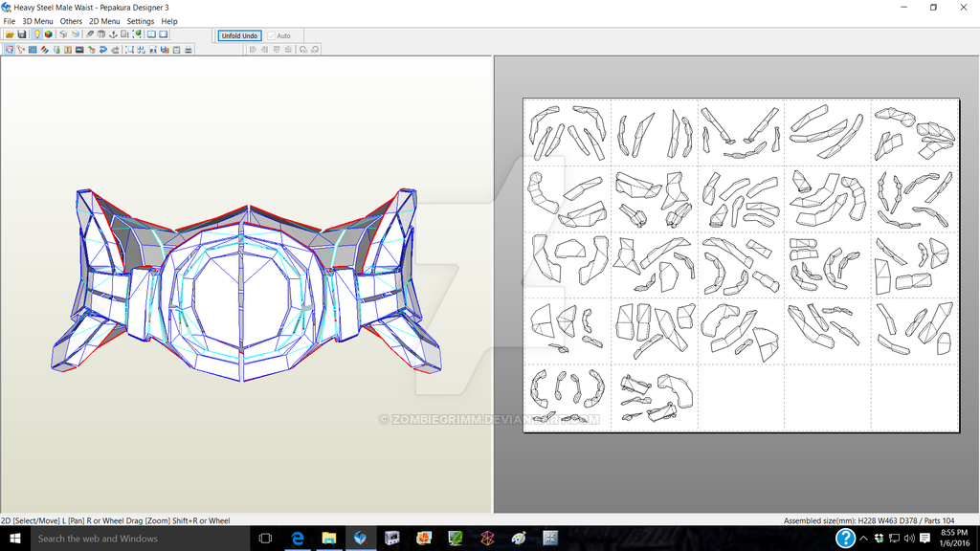
Task: Click the green cube with dotted frame icon
Action: 137,34
